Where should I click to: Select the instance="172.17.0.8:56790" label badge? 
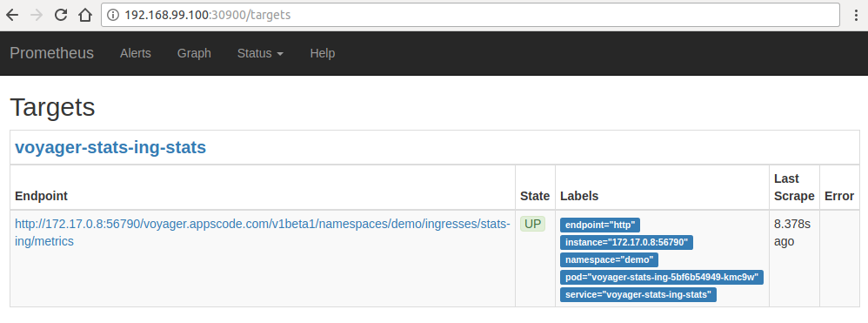(x=626, y=242)
